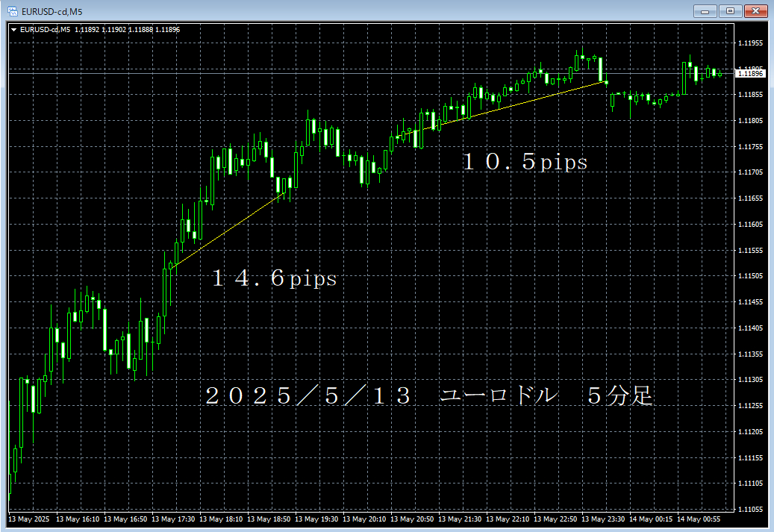
Task: Open the small triangle menu beside EURUSD-cd,M5
Action: tap(13, 30)
